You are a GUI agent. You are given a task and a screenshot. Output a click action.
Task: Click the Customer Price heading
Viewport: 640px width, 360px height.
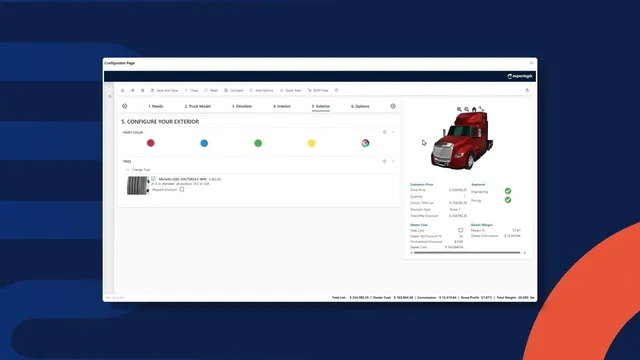[x=422, y=184]
